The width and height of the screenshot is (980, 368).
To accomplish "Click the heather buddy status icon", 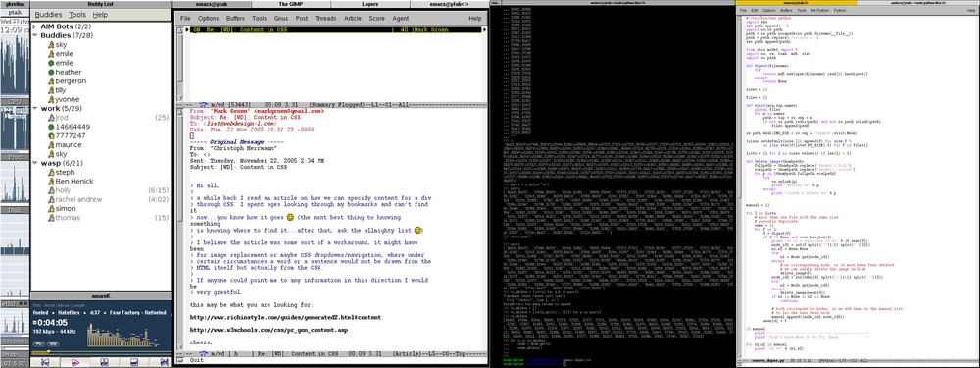I will pos(51,72).
